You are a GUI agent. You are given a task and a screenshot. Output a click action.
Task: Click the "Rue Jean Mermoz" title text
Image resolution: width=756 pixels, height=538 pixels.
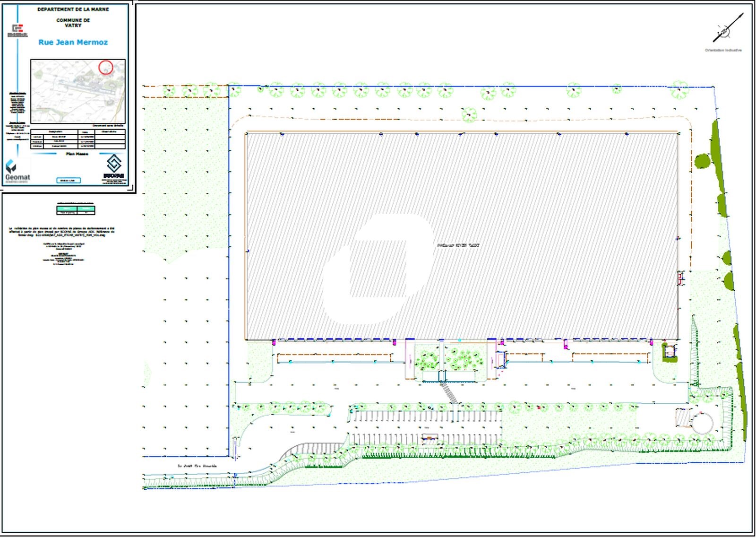tap(73, 43)
